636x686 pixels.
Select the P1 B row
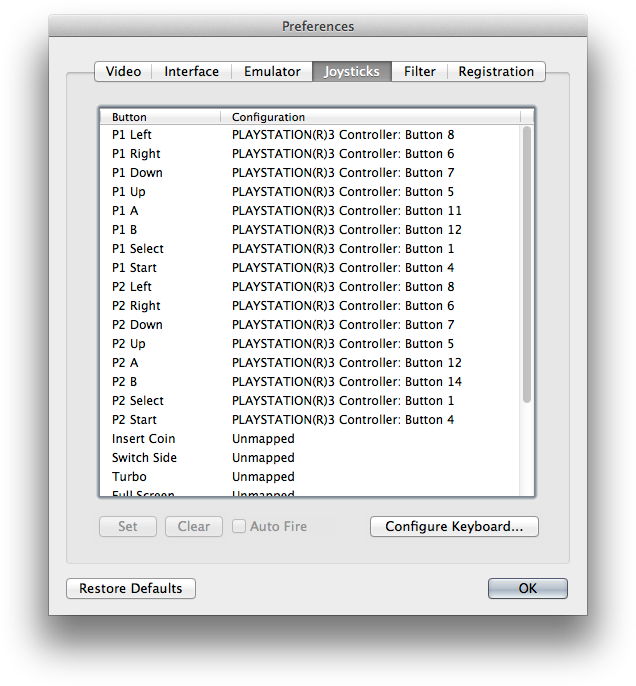pyautogui.click(x=310, y=230)
